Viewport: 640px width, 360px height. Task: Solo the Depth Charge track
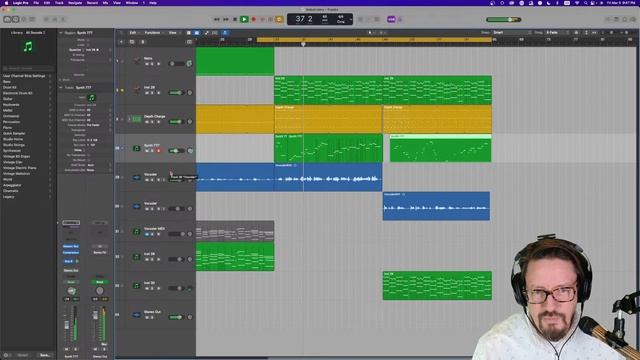click(x=153, y=122)
